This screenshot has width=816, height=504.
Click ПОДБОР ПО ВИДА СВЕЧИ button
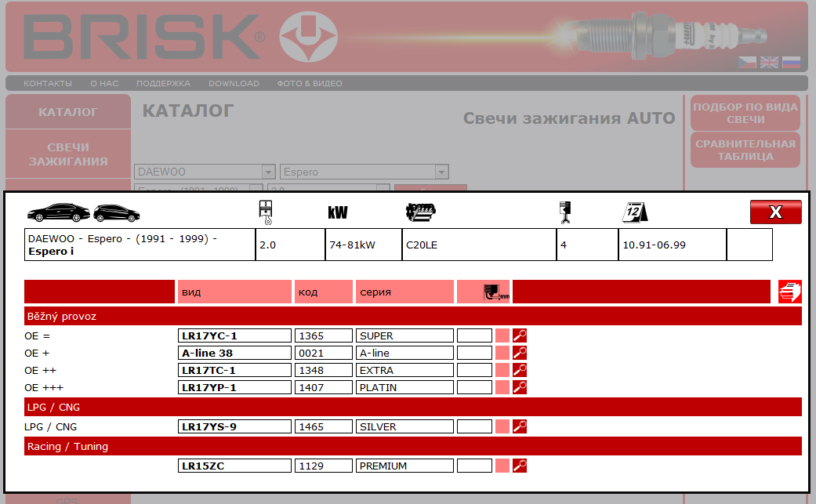click(x=745, y=113)
